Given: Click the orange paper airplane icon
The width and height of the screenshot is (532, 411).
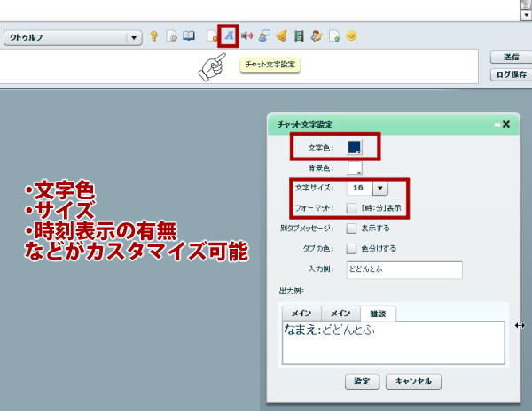Looking at the screenshot, I should tap(281, 37).
